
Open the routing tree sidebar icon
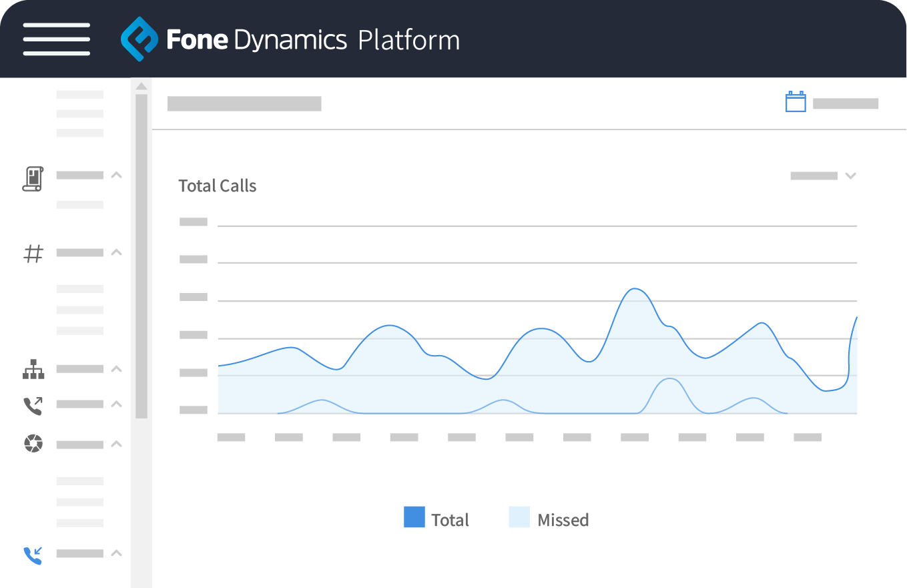[33, 369]
